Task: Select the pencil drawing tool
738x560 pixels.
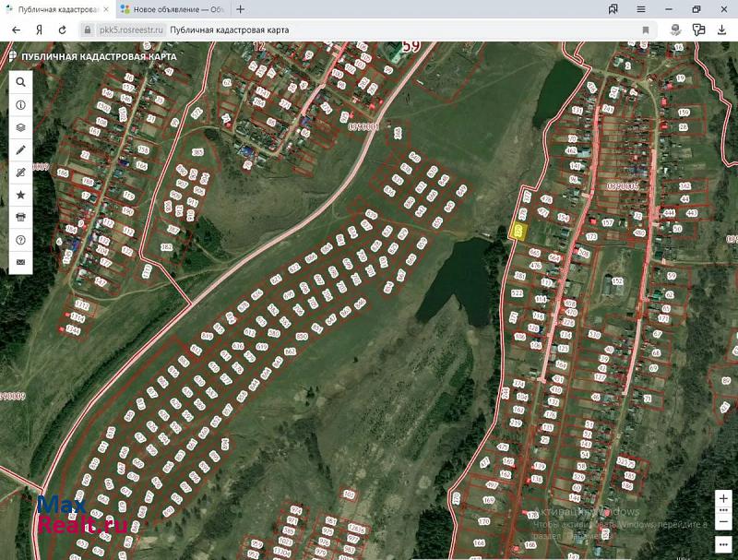Action: click(x=20, y=149)
